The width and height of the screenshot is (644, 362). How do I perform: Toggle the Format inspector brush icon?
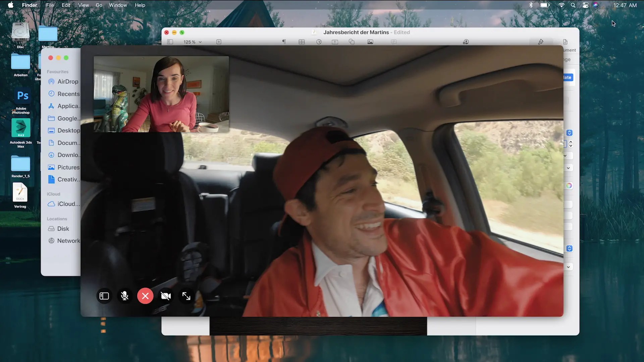(541, 42)
